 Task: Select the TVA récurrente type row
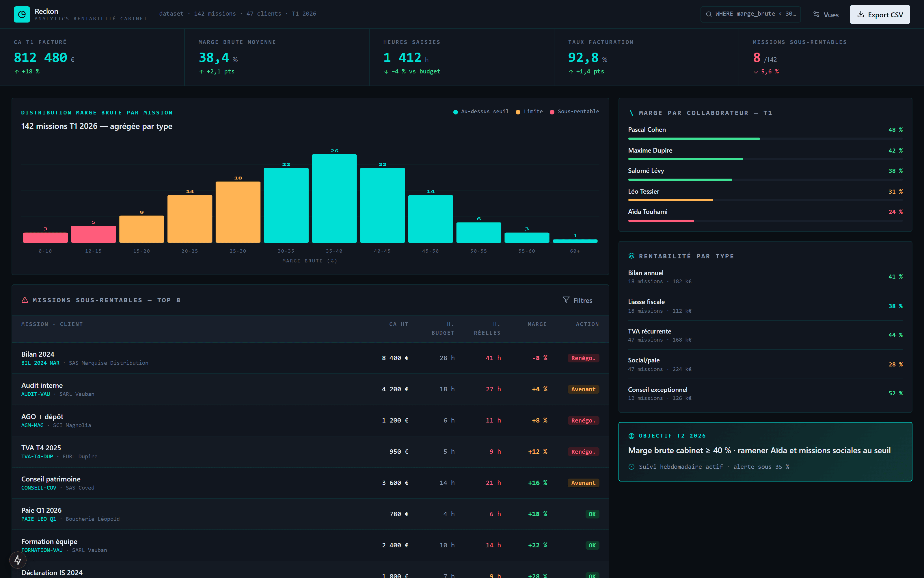(x=765, y=335)
